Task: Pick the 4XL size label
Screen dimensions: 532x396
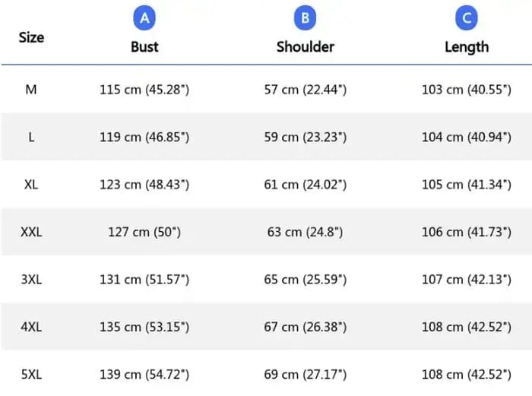Action: pos(31,327)
